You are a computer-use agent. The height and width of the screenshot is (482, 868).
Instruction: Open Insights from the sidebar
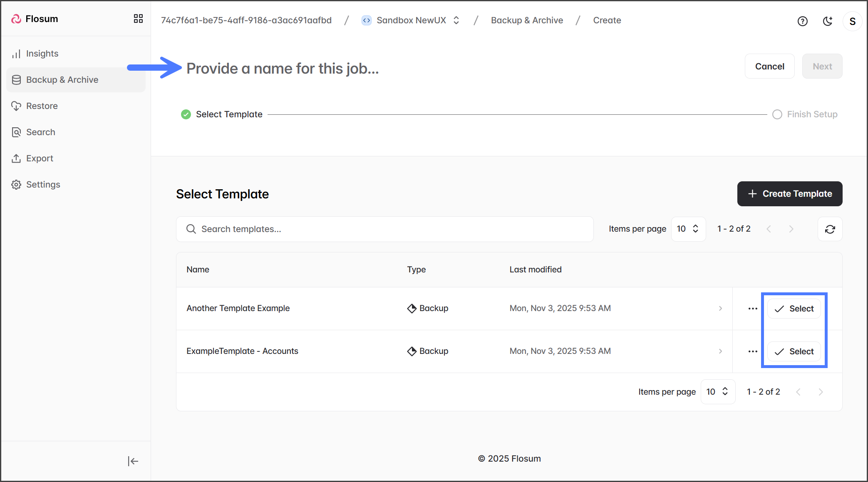[x=42, y=54]
